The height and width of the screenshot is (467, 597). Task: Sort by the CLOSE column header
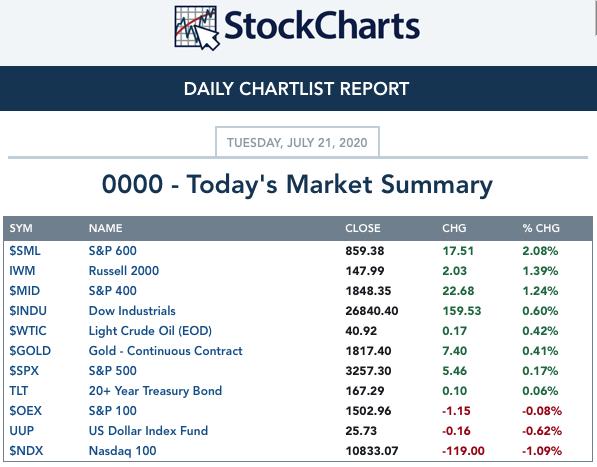click(363, 228)
